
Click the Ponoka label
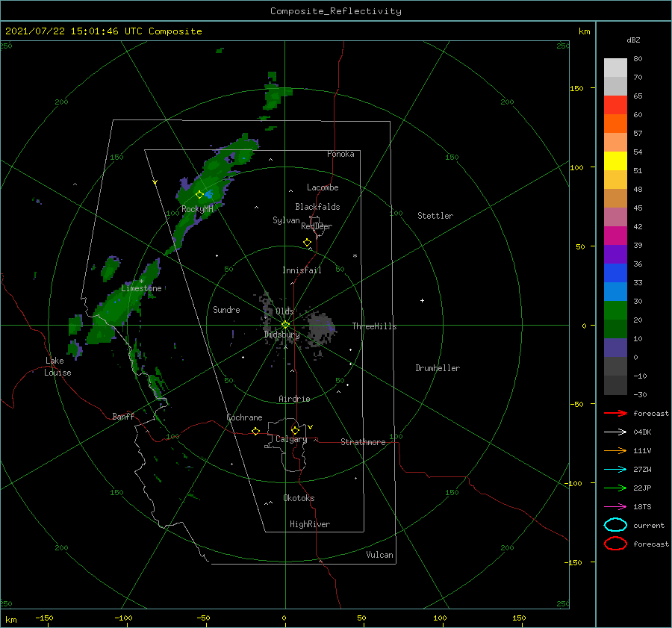click(x=340, y=154)
